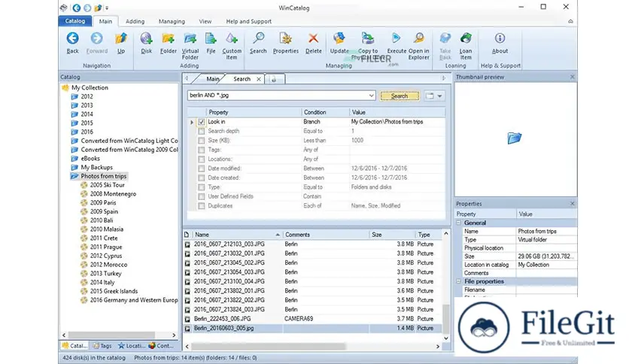Viewport: 629px width, 364px height.
Task: Click the Back navigation icon
Action: point(73,38)
